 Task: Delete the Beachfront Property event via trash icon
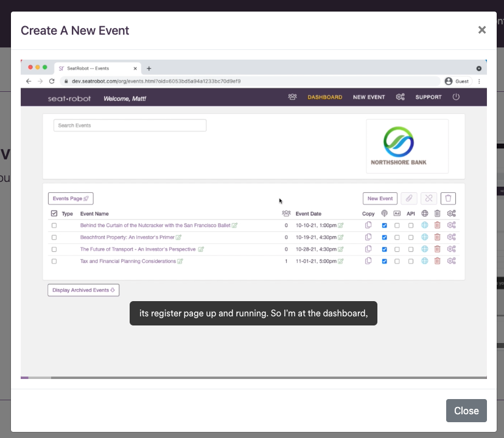(x=437, y=237)
